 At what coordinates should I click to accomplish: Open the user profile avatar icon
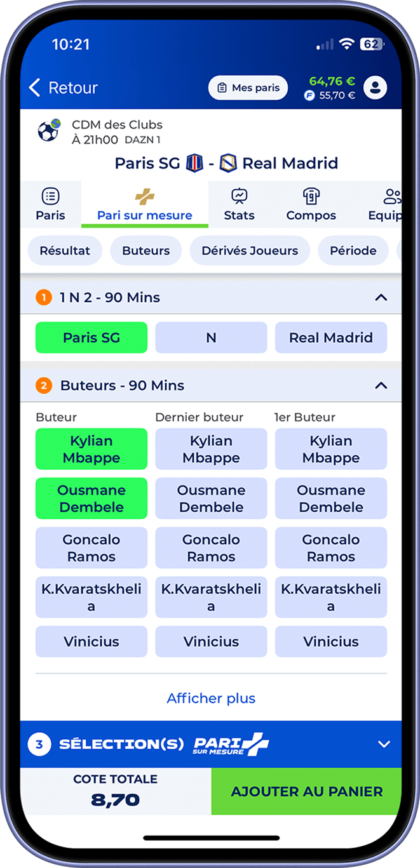tap(376, 88)
